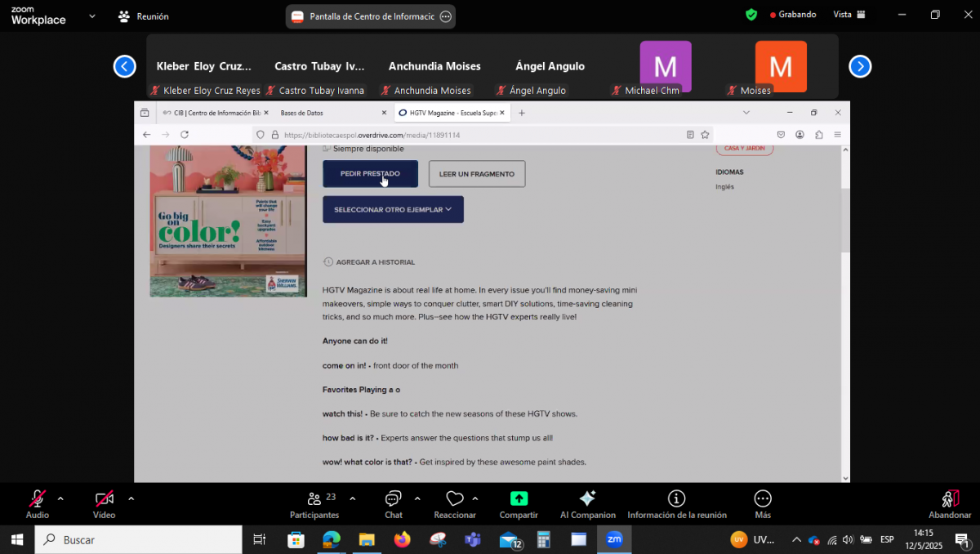The height and width of the screenshot is (554, 980).
Task: Open the Reaccionar reactions menu
Action: pos(455,503)
